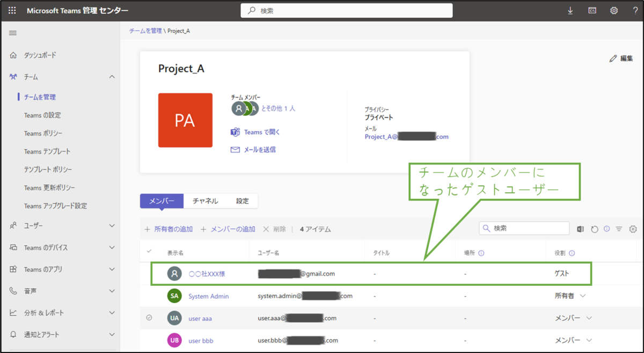
Task: Click info icon beside 場所 column
Action: click(481, 253)
